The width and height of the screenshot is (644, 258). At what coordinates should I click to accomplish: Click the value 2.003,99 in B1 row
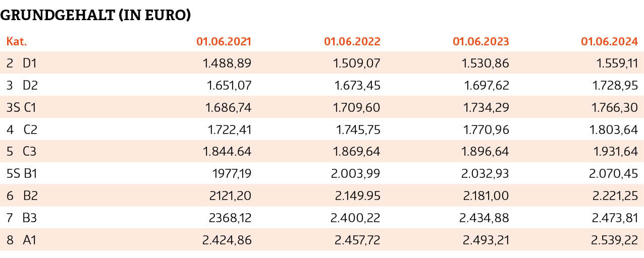pos(355,174)
